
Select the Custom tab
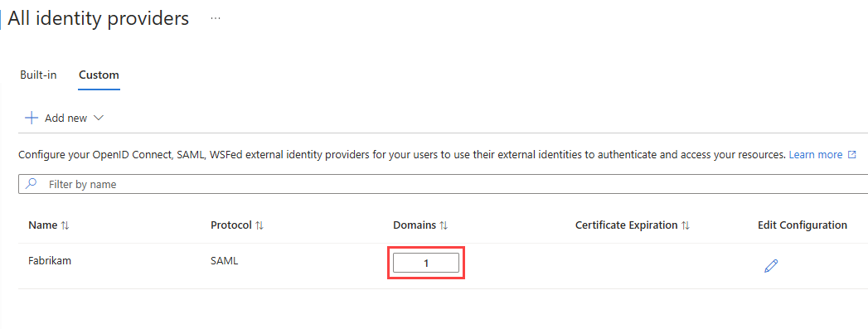click(x=99, y=75)
